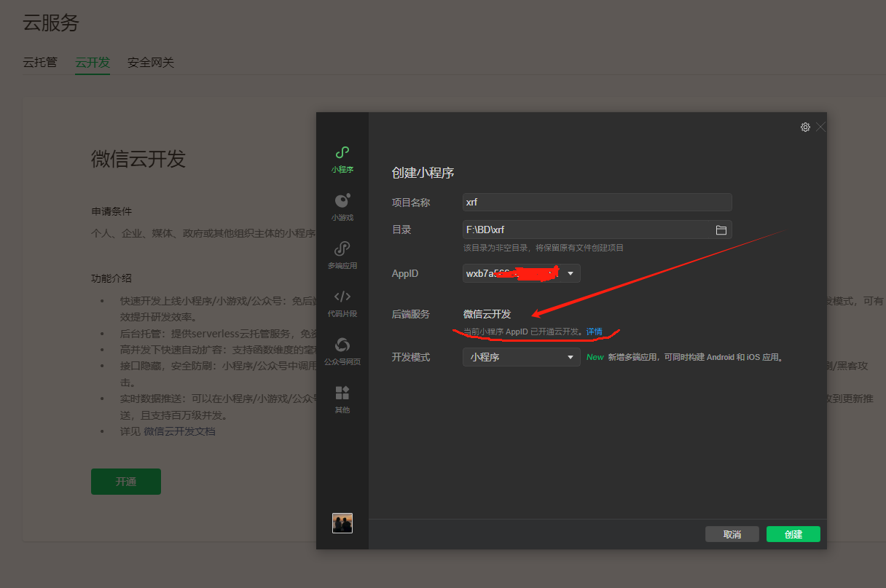The width and height of the screenshot is (886, 588).
Task: Focus the 项目名称 input field
Action: click(597, 202)
